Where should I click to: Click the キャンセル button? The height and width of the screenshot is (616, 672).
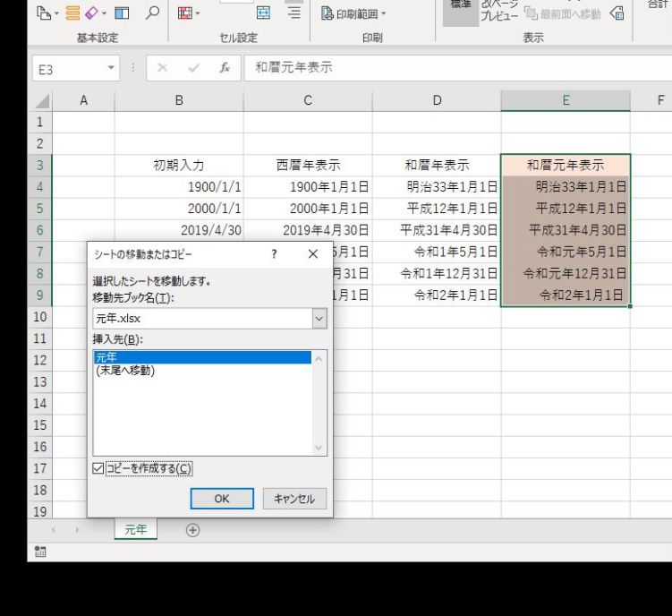pyautogui.click(x=294, y=499)
